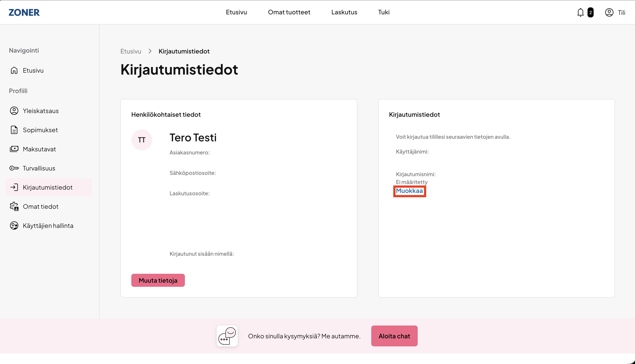Viewport: 635px width, 364px height.
Task: Open the Omat tuotteet top menu
Action: click(289, 12)
